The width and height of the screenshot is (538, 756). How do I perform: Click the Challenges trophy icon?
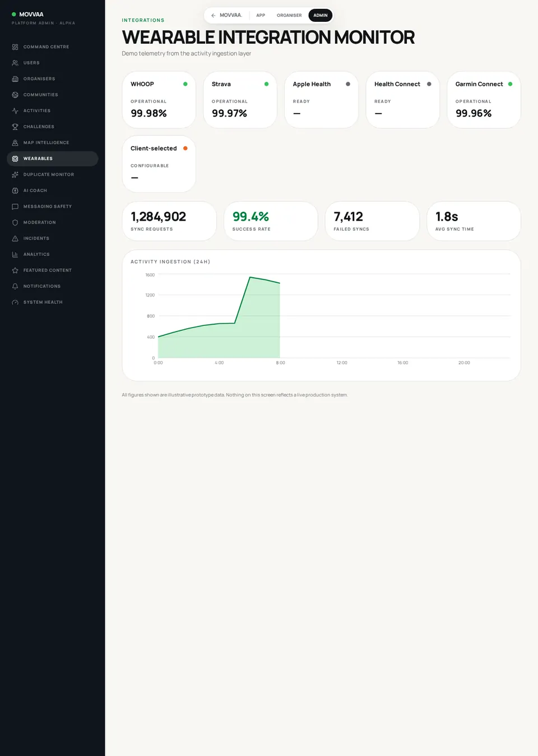[x=15, y=127]
